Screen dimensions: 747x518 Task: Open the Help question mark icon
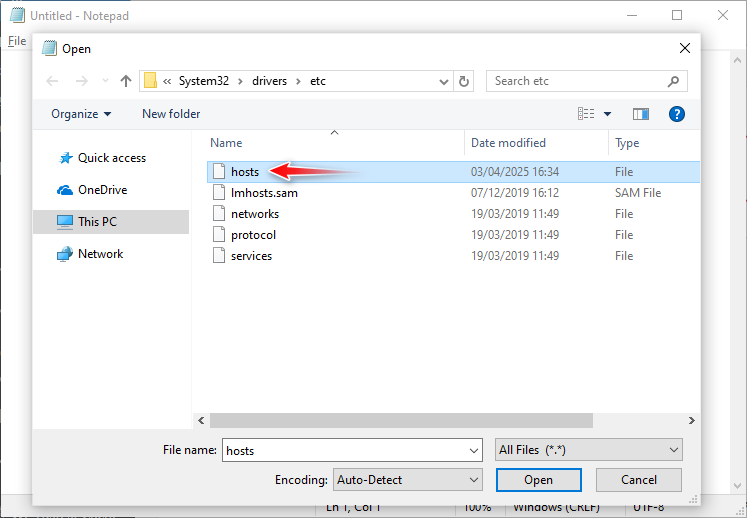(676, 114)
